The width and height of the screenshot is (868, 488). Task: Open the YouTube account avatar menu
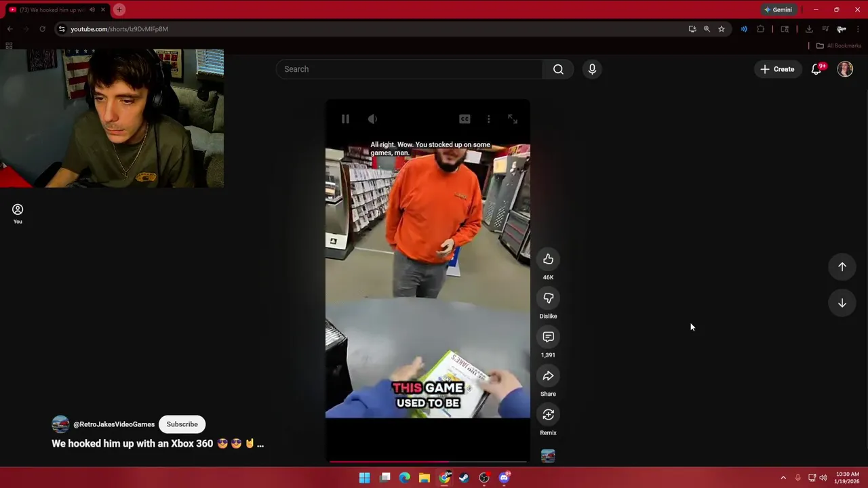[845, 69]
